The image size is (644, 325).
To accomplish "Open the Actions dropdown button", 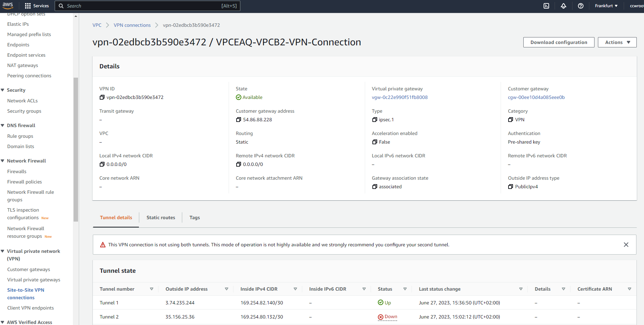I will [617, 42].
